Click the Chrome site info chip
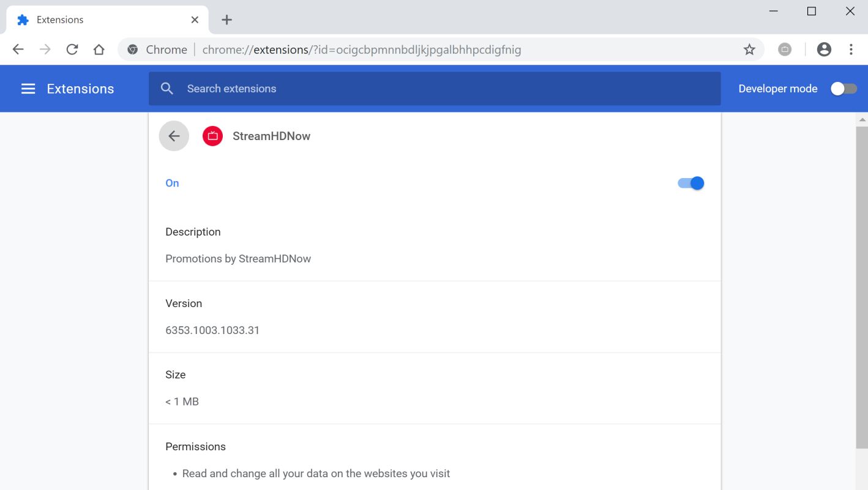Screen dimensions: 868x490 [157, 50]
